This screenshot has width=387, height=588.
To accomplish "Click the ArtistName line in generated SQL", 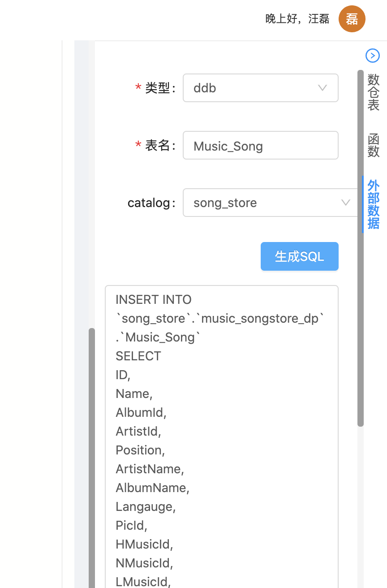I will coord(150,469).
